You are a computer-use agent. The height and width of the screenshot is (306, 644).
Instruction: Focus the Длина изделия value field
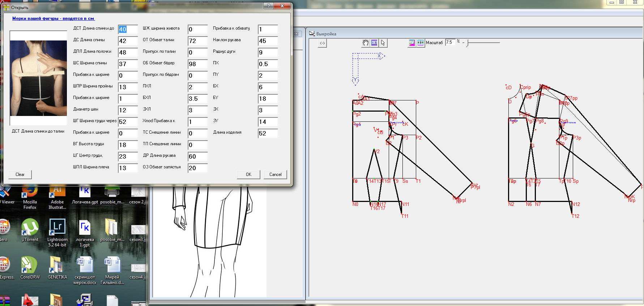tap(268, 134)
